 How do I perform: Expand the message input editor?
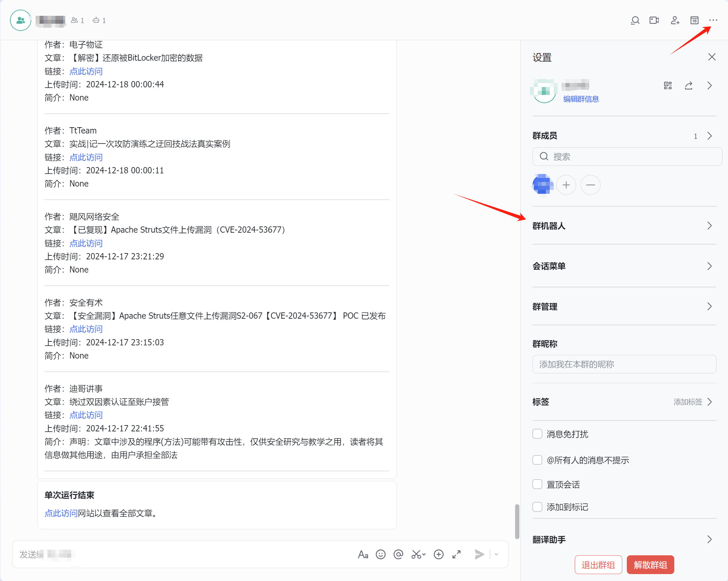[x=456, y=554]
